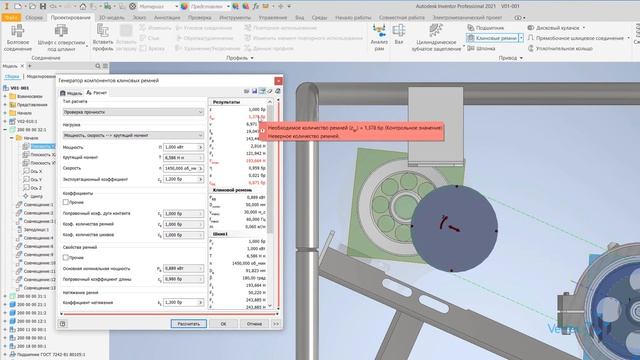Click the fx parameters icon
The width and height of the screenshot is (640, 360).
(256, 6)
